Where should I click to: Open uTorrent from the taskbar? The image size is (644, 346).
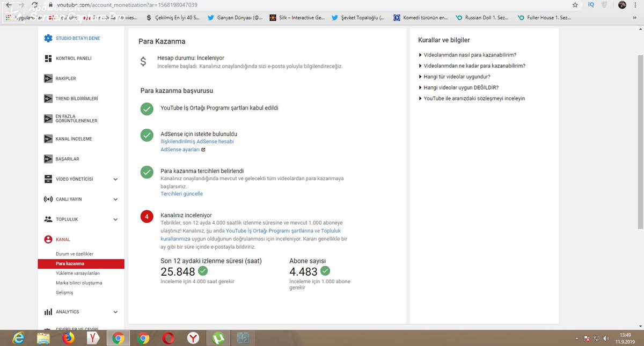point(218,338)
